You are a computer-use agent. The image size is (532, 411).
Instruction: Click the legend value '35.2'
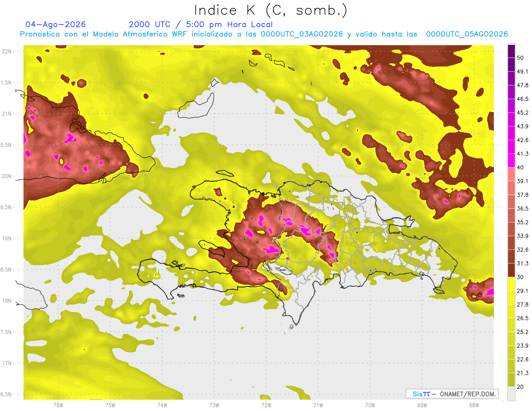(522, 222)
